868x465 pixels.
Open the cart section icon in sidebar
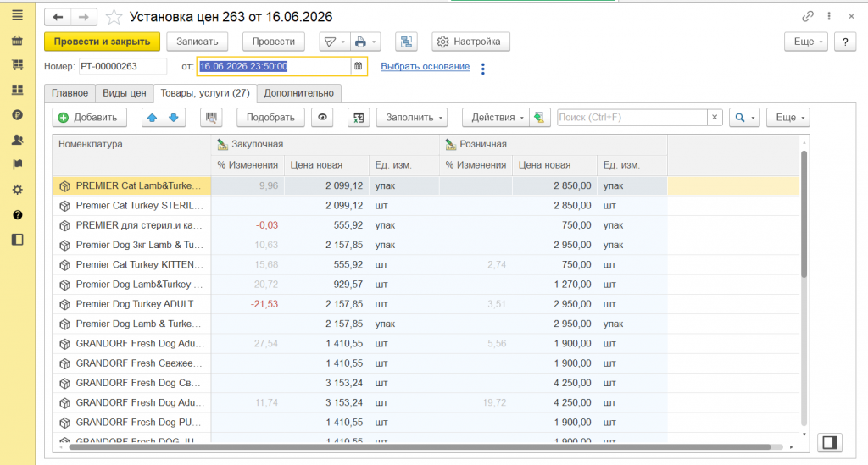coord(17,65)
